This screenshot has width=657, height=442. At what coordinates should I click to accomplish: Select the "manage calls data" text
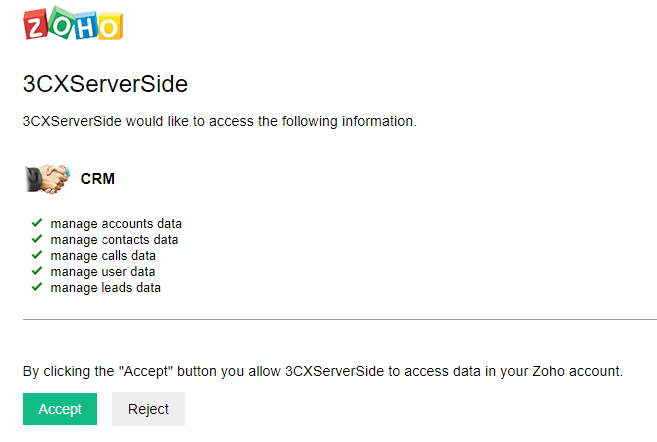click(x=103, y=255)
